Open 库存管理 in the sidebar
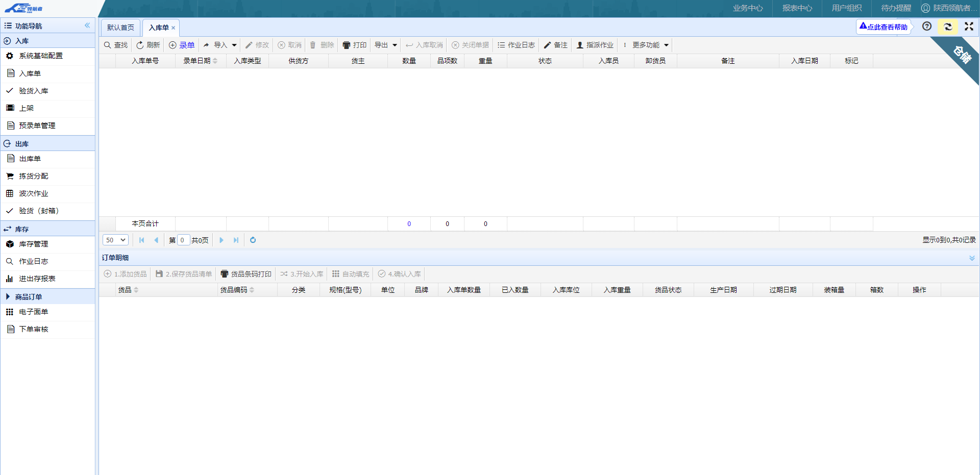 tap(47, 244)
